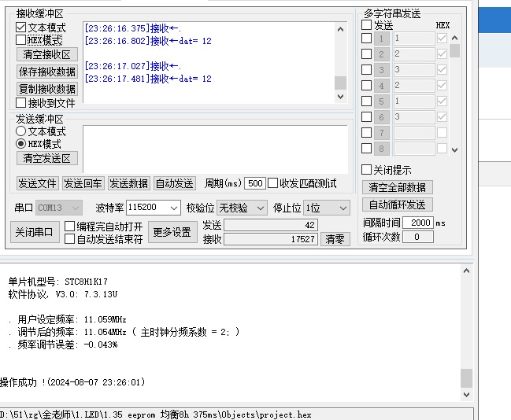Tick the checkbox for multi-string row 4
511x420 pixels.
pyautogui.click(x=366, y=85)
